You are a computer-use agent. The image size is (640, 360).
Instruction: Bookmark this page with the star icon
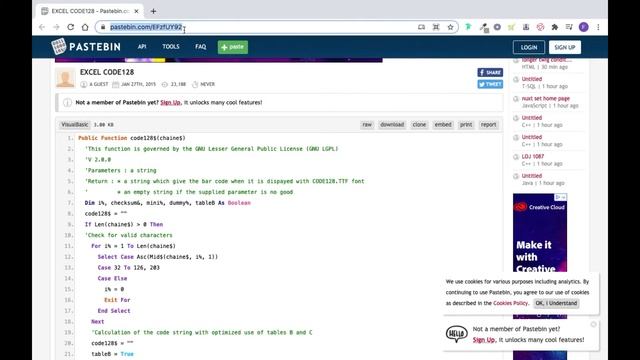[450, 27]
